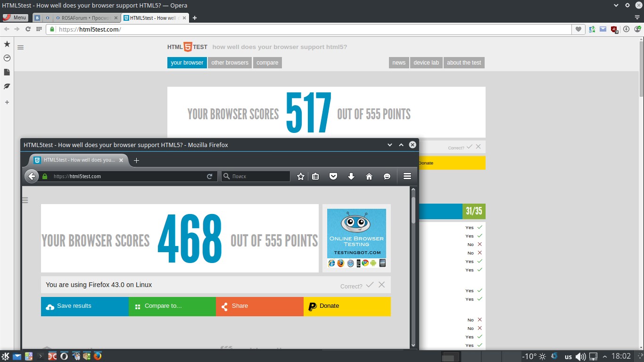Select 'compare' tab in Opera page

[x=267, y=63]
